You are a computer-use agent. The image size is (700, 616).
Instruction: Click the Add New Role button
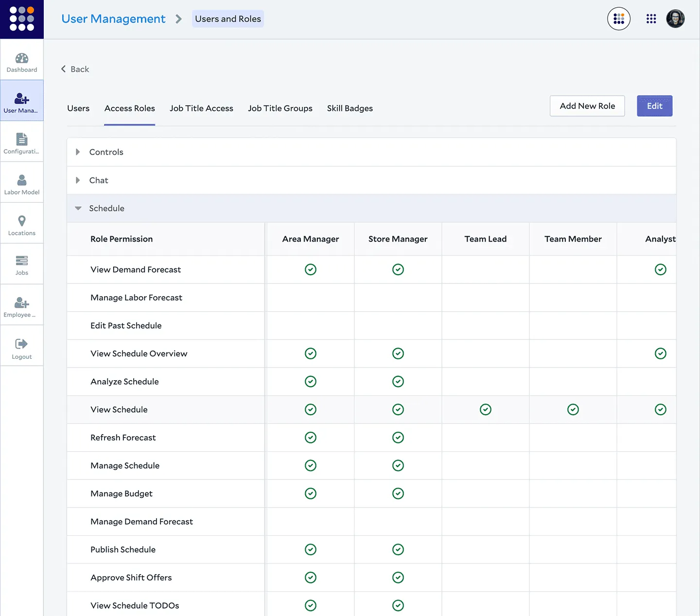587,106
